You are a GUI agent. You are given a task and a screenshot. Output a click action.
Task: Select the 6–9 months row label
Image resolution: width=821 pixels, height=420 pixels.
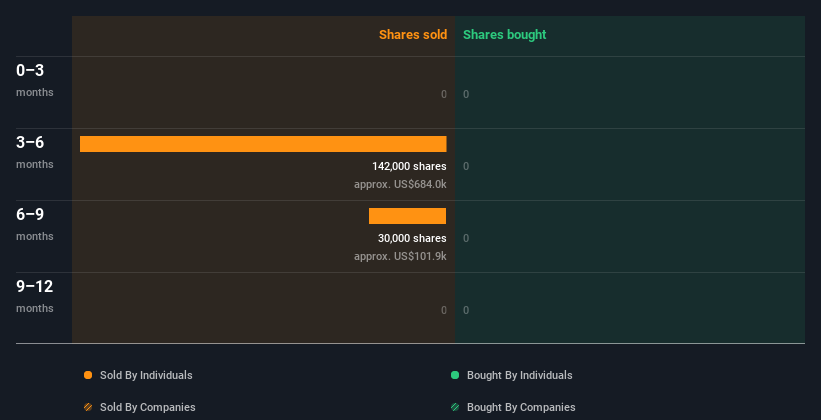point(35,224)
